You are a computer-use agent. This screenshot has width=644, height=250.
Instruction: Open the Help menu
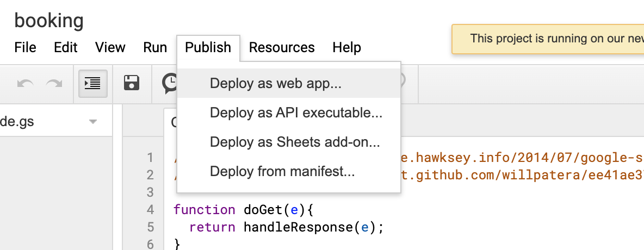pyautogui.click(x=347, y=47)
